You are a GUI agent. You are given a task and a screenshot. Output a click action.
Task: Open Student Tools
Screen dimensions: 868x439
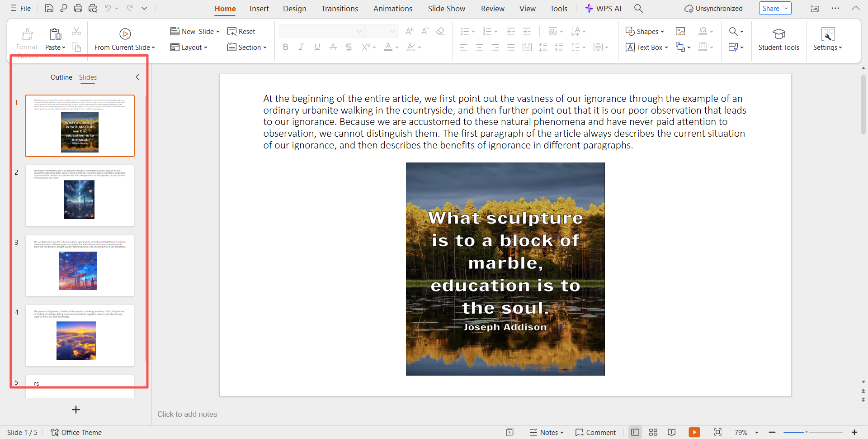(778, 39)
